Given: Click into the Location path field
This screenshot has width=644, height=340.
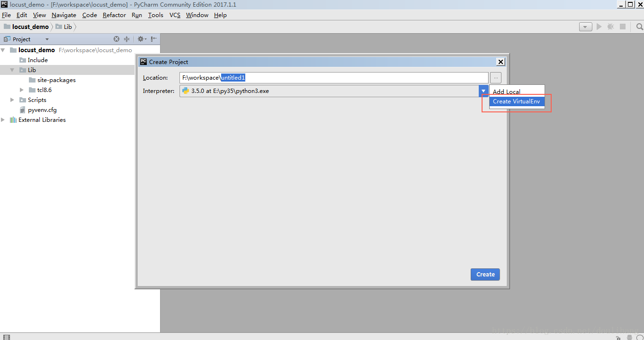Looking at the screenshot, I should (x=334, y=78).
